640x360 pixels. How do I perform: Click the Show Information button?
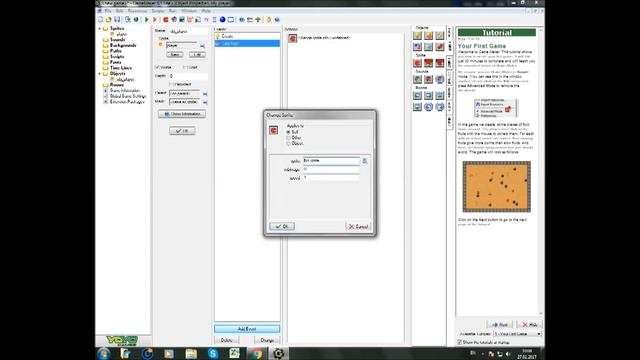click(182, 114)
